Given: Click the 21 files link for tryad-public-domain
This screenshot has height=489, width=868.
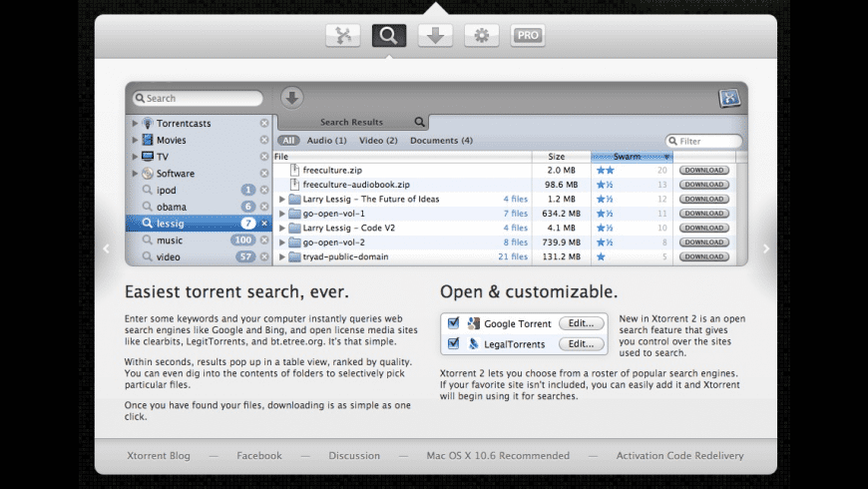Looking at the screenshot, I should [x=513, y=256].
